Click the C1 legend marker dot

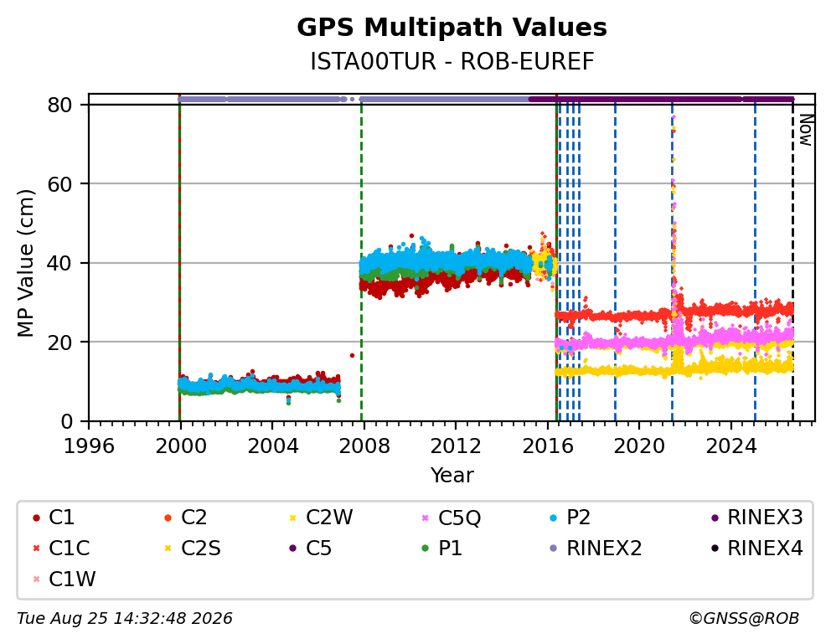click(x=37, y=518)
